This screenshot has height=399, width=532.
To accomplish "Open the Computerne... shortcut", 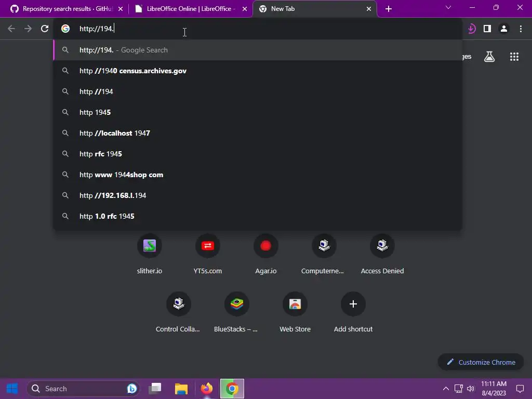I will pyautogui.click(x=324, y=254).
